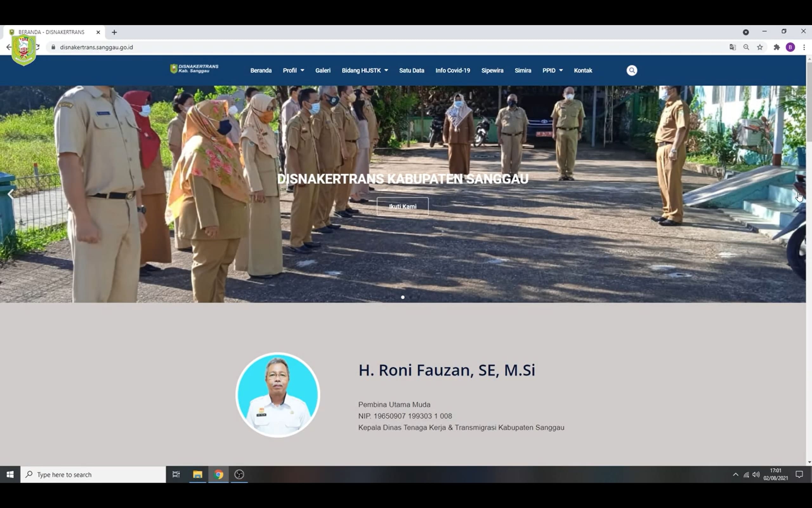Image resolution: width=812 pixels, height=508 pixels.
Task: Click the heading H. Roni Fauzan, SE, M.Si
Action: (x=447, y=370)
